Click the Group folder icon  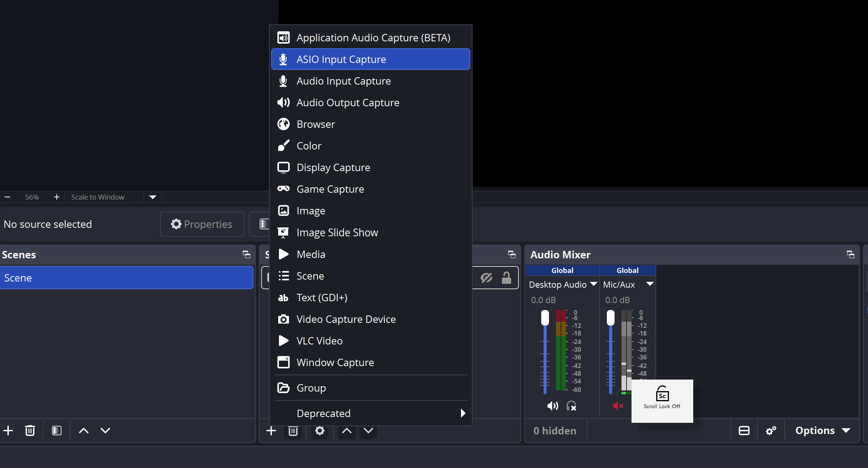(x=284, y=388)
